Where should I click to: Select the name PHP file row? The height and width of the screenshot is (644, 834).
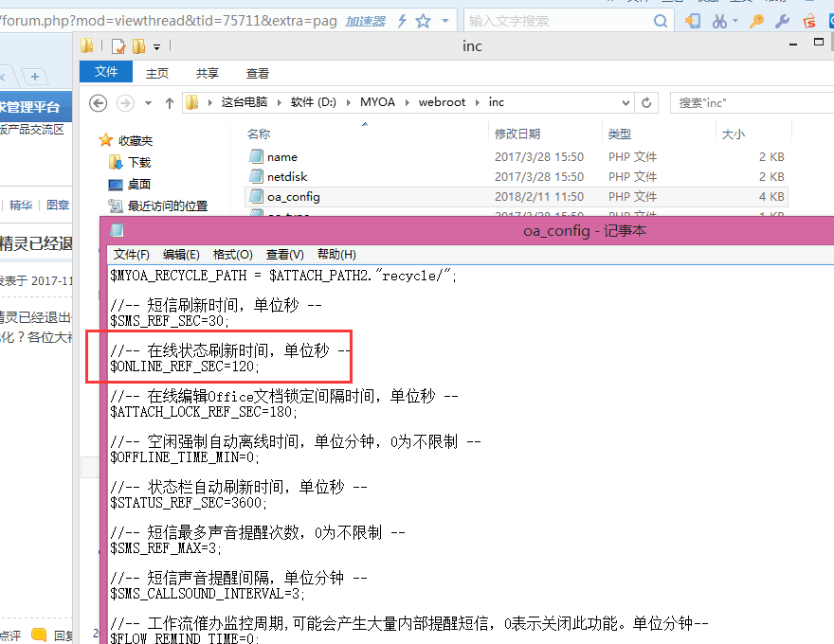tap(516, 157)
